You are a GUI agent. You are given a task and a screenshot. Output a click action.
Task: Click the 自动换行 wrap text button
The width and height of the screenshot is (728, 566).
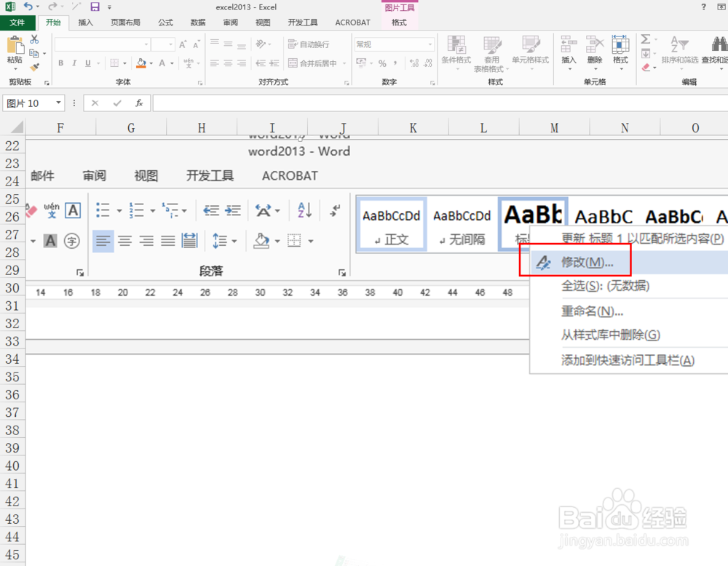[309, 44]
